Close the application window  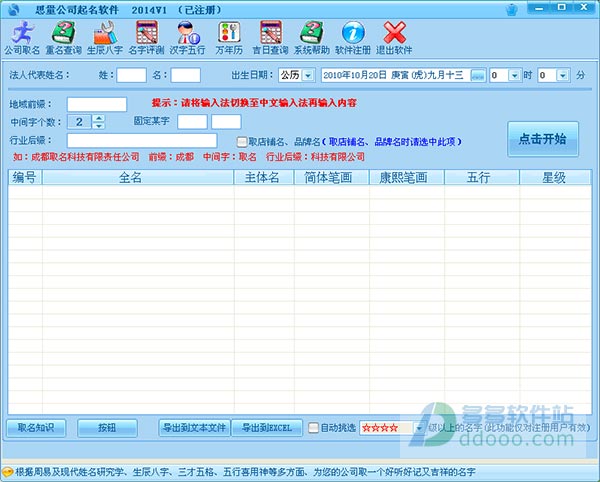pyautogui.click(x=584, y=8)
